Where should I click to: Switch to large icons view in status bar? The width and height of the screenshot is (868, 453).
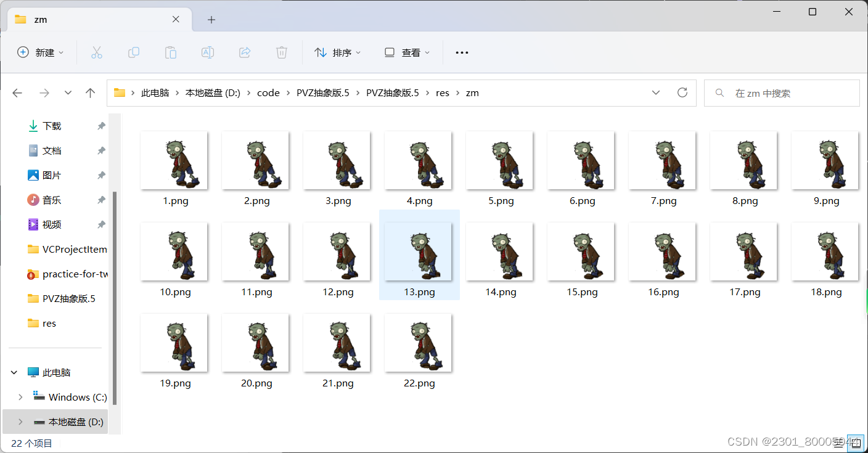856,442
